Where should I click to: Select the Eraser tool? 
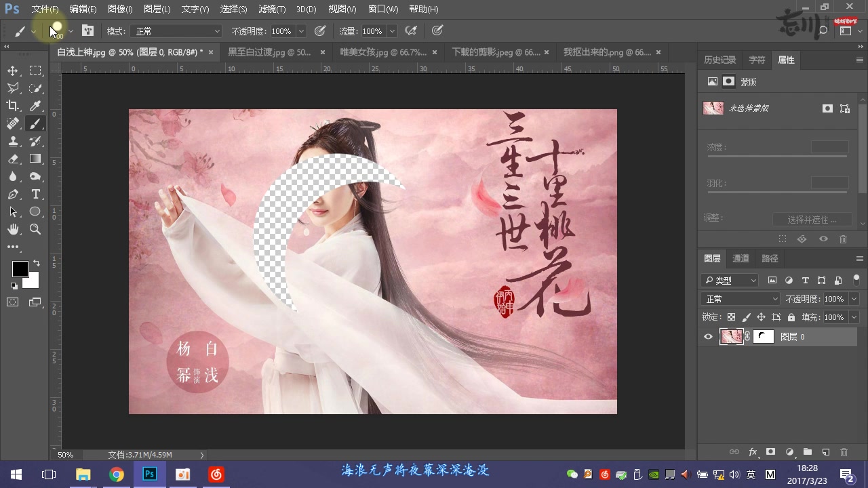12,159
